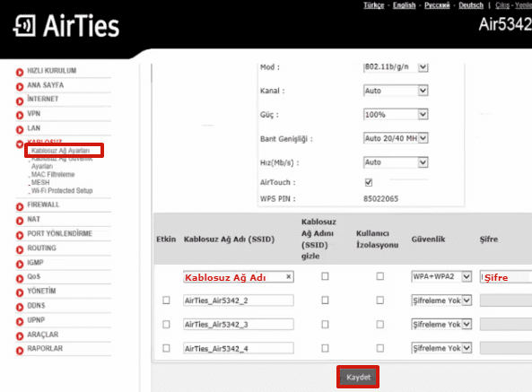Enable the AirTies_Air5342_4 network checkbox
532x392 pixels.
pos(166,348)
